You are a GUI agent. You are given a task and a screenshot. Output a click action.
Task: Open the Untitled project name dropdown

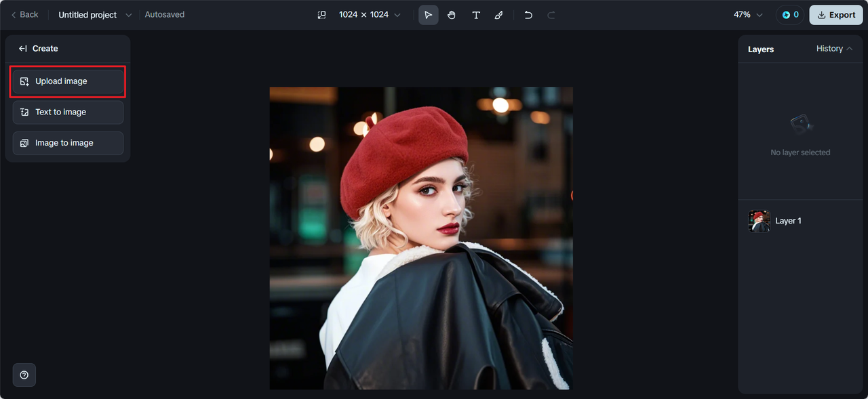[95, 15]
